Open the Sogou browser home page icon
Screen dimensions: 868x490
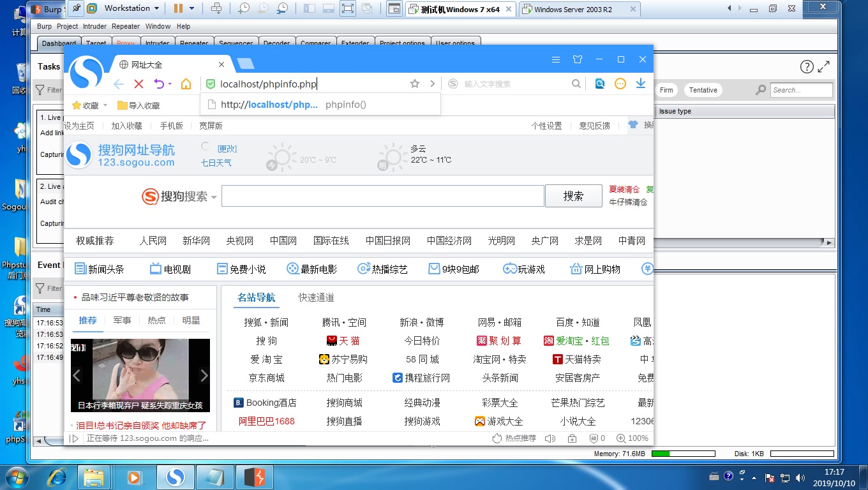click(186, 84)
